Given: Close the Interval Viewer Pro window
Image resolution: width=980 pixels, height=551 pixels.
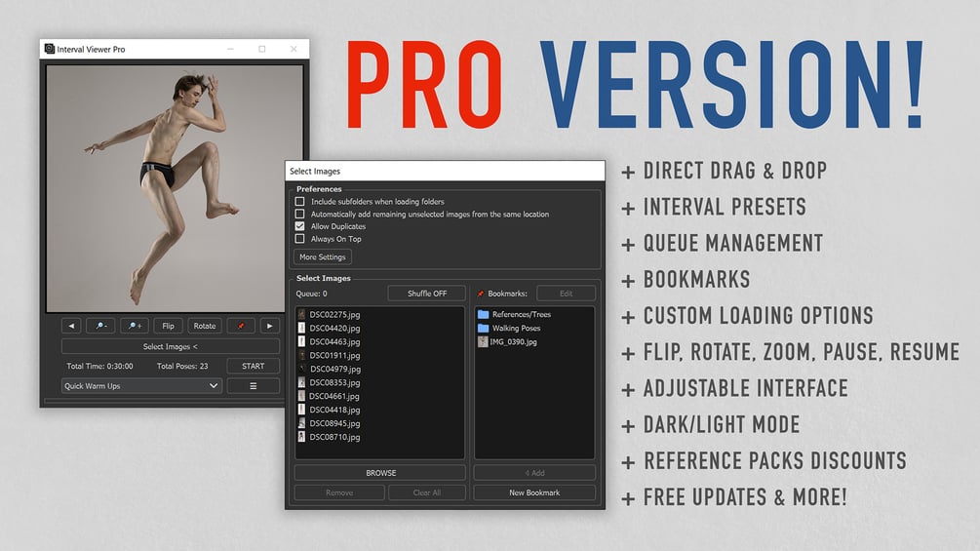Looking at the screenshot, I should coord(294,49).
